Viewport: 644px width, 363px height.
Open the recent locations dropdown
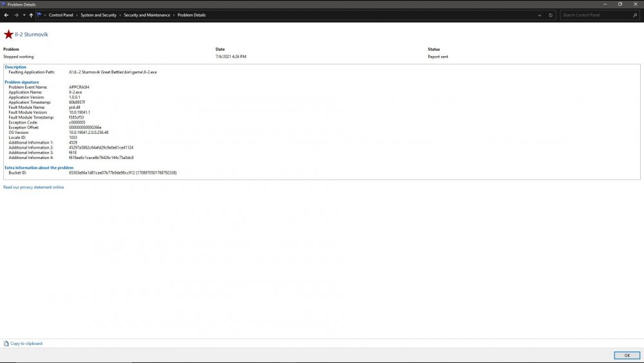click(24, 15)
